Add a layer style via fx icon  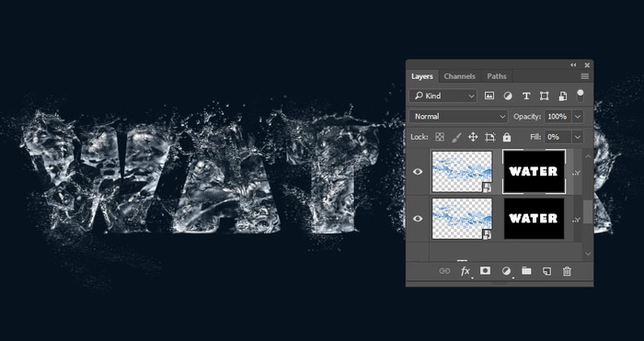465,271
